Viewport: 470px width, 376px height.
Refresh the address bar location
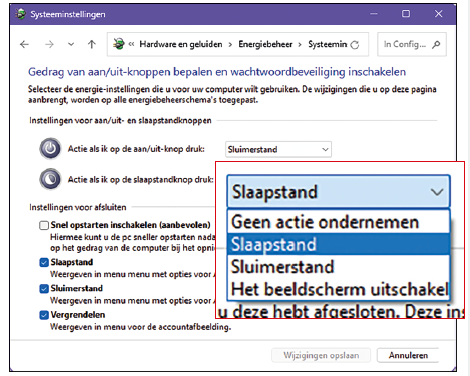point(355,44)
